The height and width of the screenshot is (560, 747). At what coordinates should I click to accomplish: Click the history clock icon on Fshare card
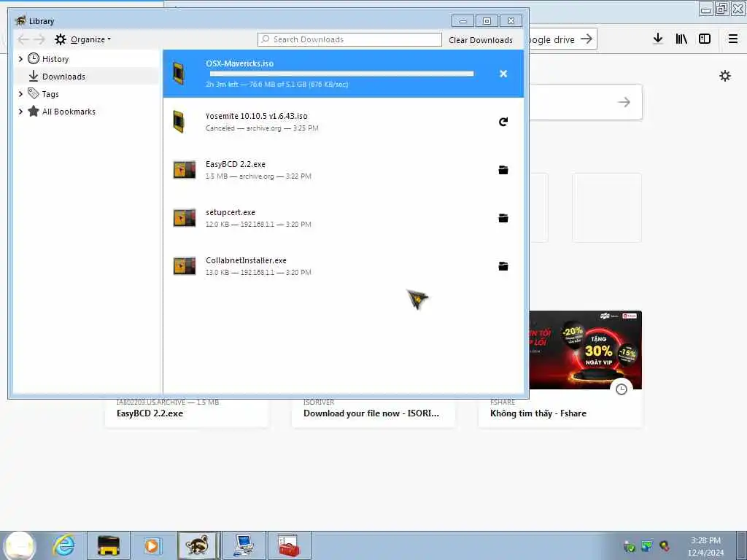tap(622, 389)
